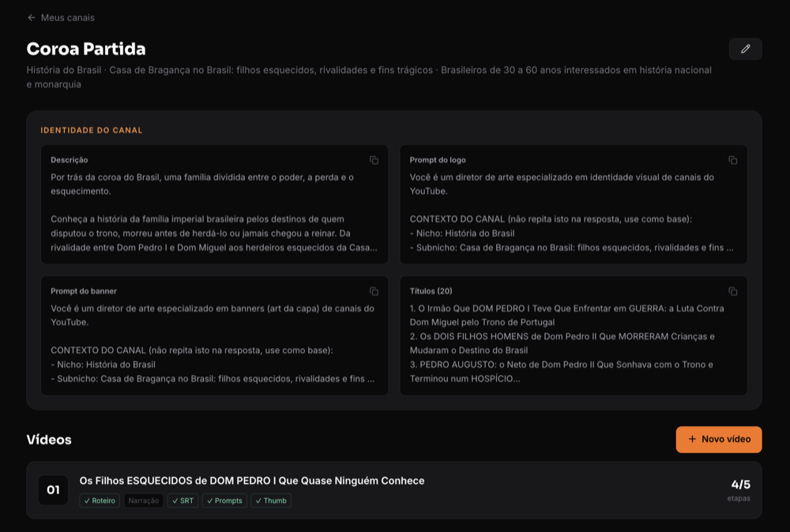Image resolution: width=790 pixels, height=532 pixels.
Task: Select the Prompts step badge
Action: (x=224, y=500)
